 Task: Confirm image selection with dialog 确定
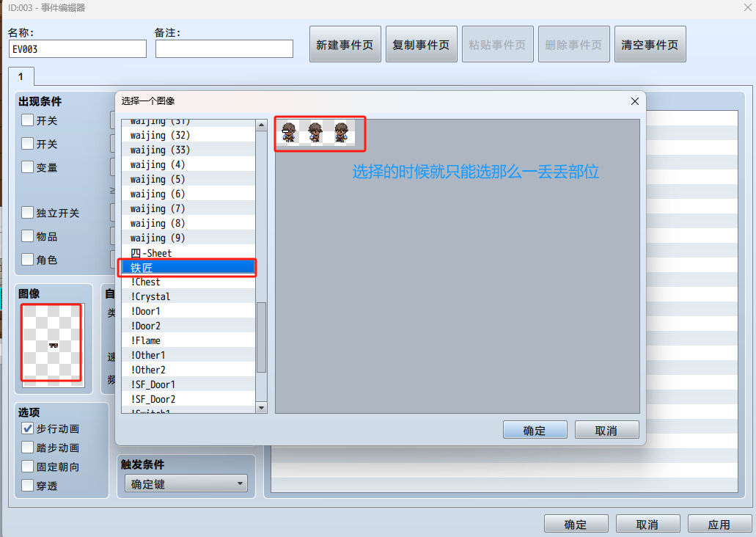[535, 430]
